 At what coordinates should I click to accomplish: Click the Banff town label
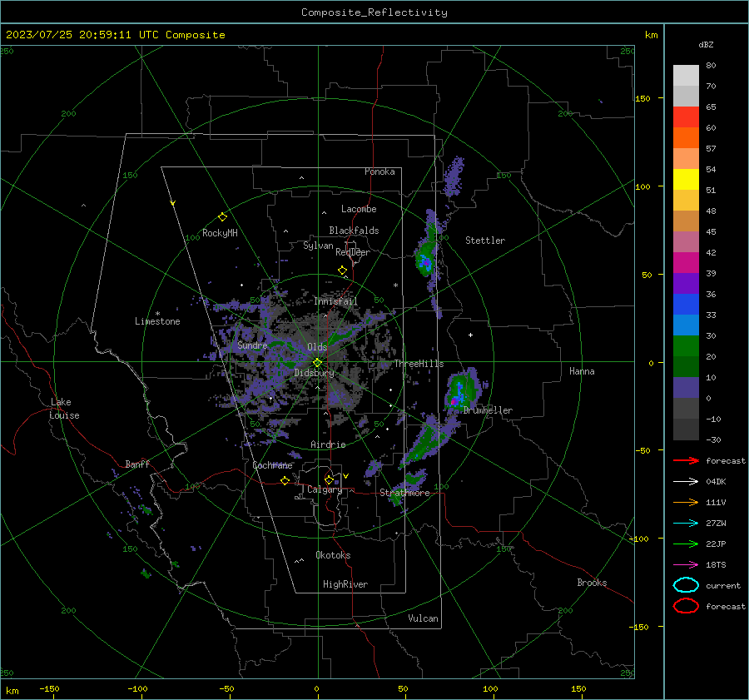[x=137, y=464]
